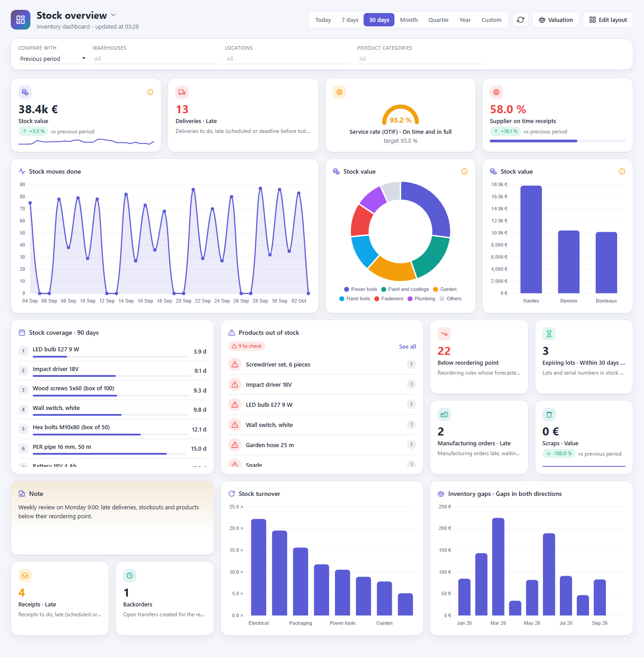Click the Edit layout button
The image size is (644, 657).
tap(608, 20)
